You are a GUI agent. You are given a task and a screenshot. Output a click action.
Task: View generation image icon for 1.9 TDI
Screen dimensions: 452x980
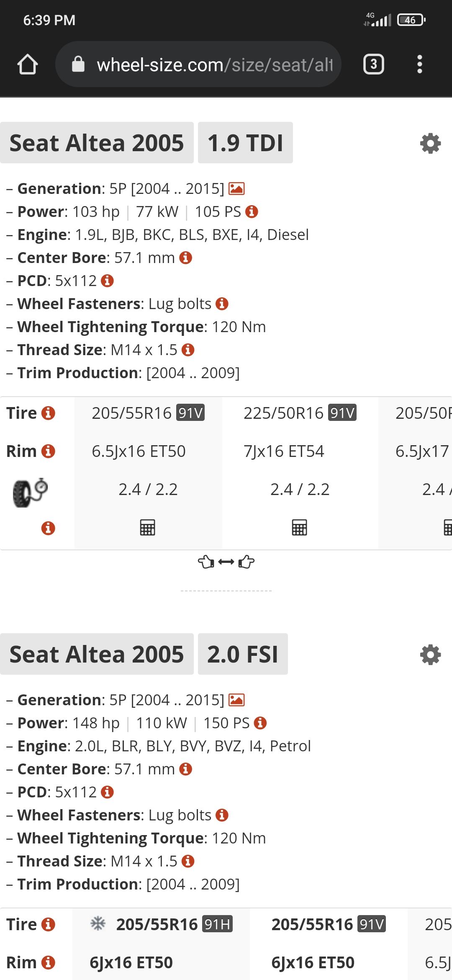coord(236,189)
